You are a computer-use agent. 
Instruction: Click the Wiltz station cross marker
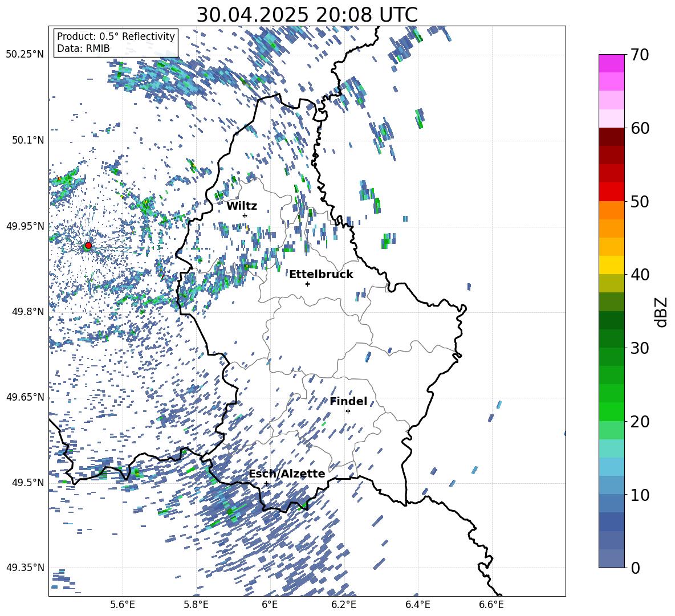pyautogui.click(x=245, y=215)
